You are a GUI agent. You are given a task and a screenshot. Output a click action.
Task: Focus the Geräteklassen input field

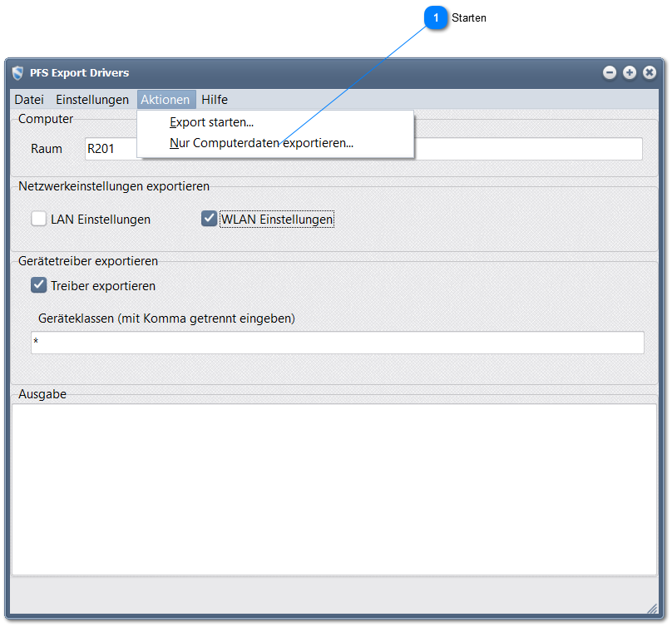pyautogui.click(x=337, y=343)
